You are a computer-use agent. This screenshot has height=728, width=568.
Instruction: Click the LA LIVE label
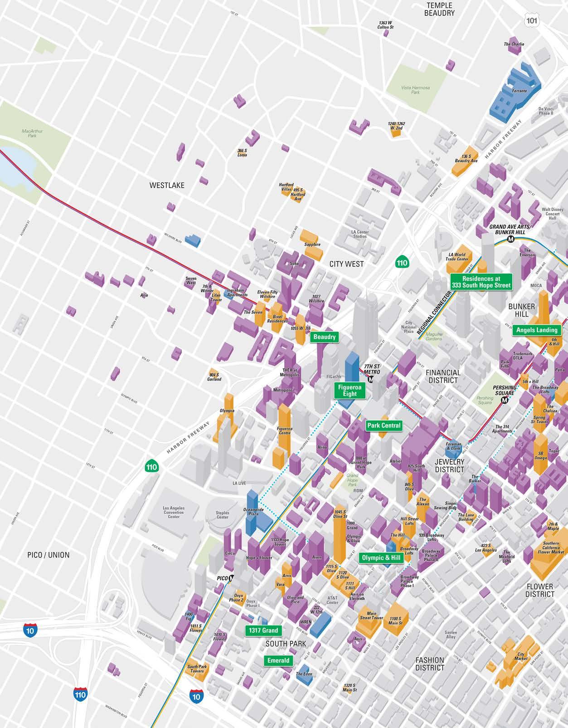(x=239, y=483)
